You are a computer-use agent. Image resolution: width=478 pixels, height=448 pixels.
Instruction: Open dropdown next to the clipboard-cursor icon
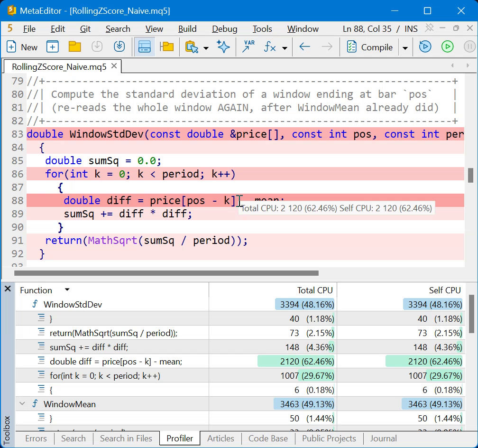click(x=206, y=48)
